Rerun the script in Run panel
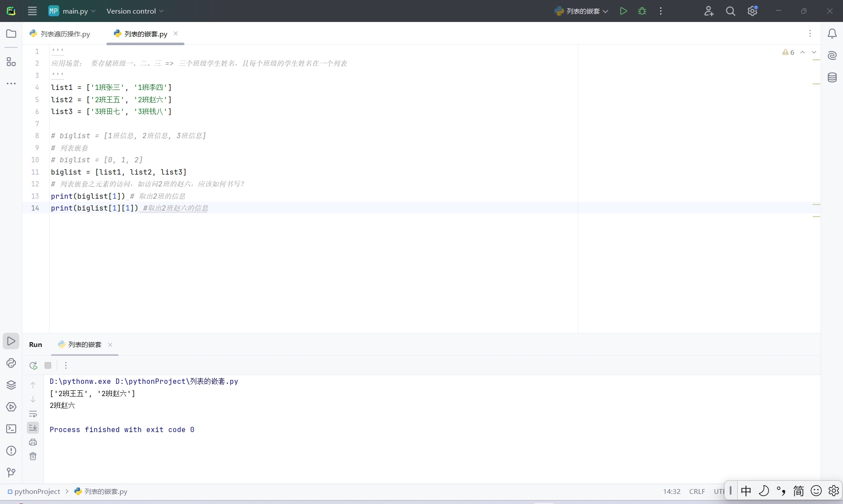Screen dimensions: 843x504 pos(33,365)
